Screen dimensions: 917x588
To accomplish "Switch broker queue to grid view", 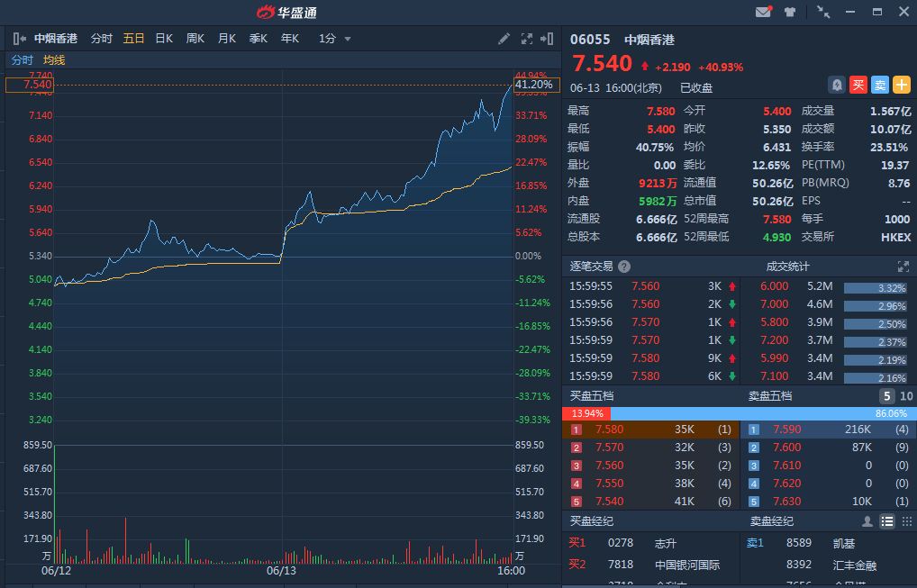I will (906, 521).
